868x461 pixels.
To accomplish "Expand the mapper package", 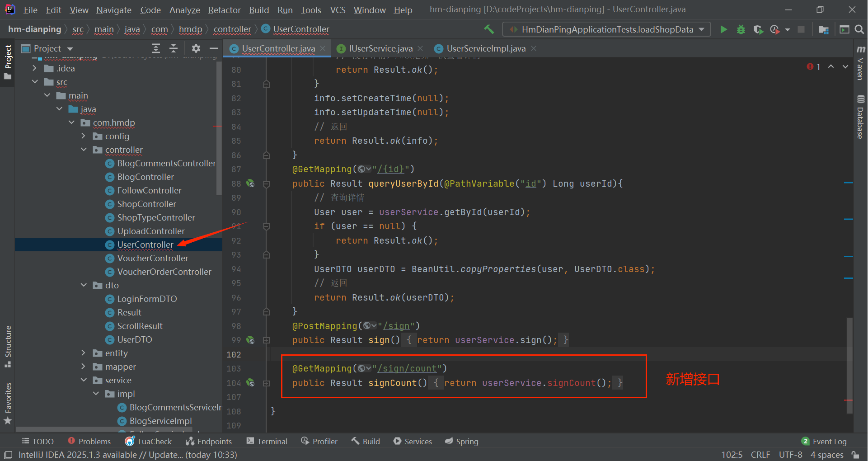I will click(x=83, y=367).
